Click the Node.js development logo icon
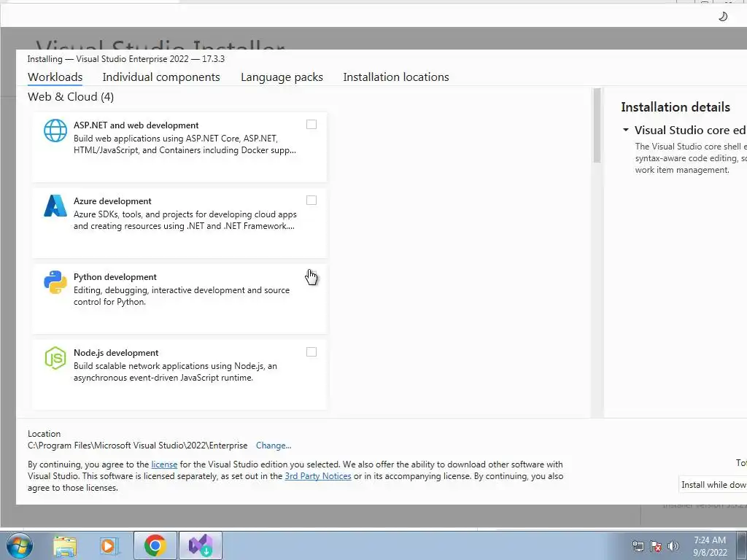 point(55,358)
